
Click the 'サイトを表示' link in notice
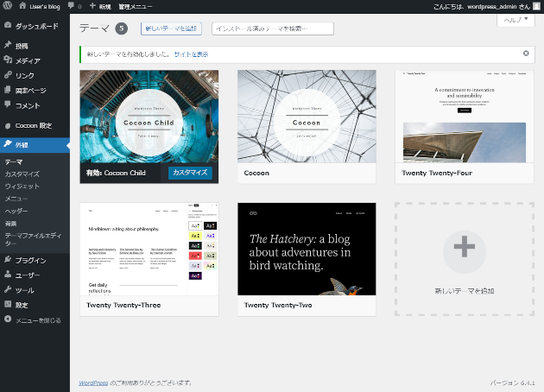[x=191, y=54]
